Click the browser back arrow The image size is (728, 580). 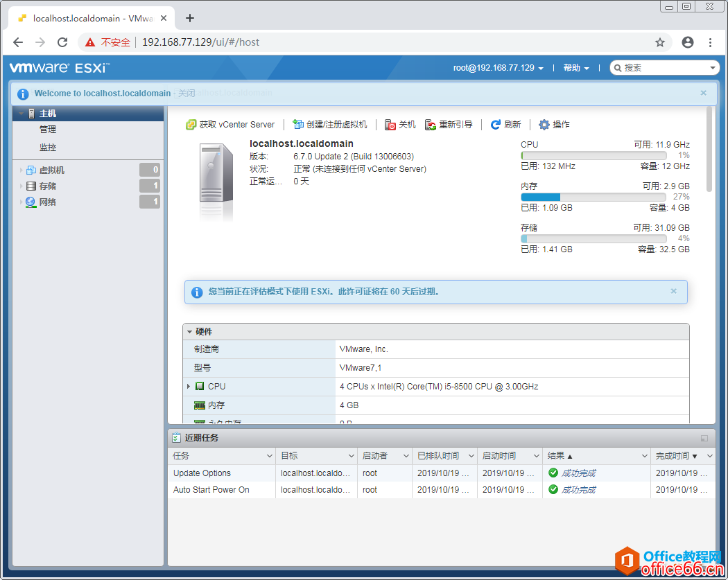click(x=18, y=42)
